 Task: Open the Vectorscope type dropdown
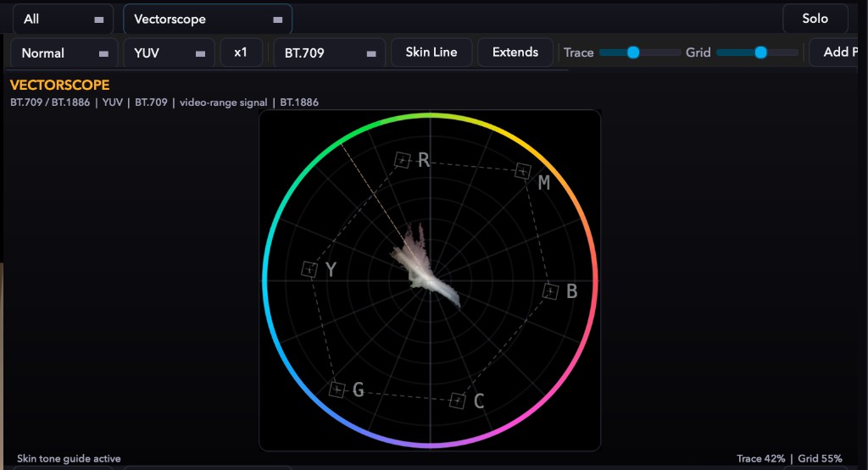(x=208, y=19)
